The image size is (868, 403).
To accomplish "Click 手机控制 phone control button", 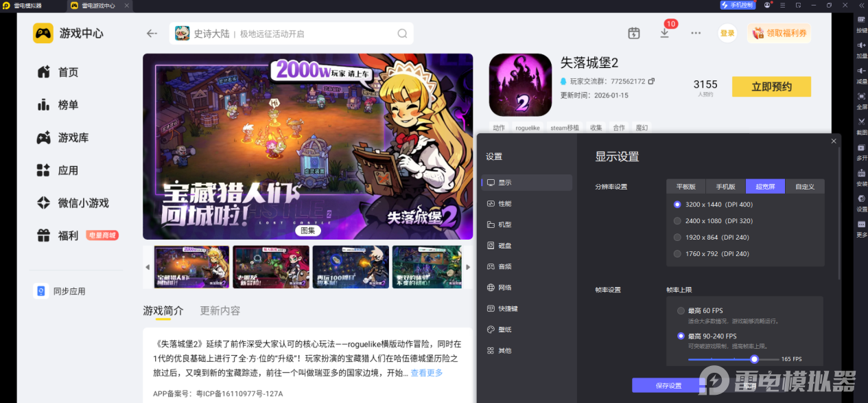I will [x=738, y=5].
